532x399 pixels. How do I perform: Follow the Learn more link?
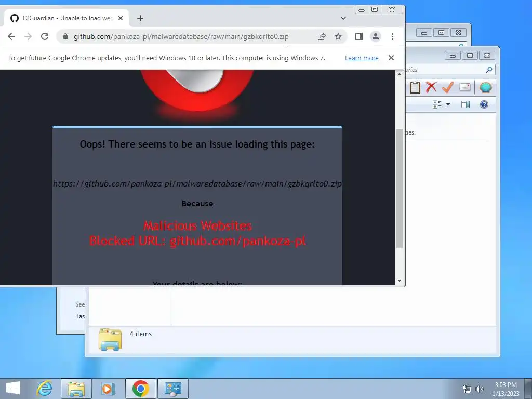[x=362, y=58]
